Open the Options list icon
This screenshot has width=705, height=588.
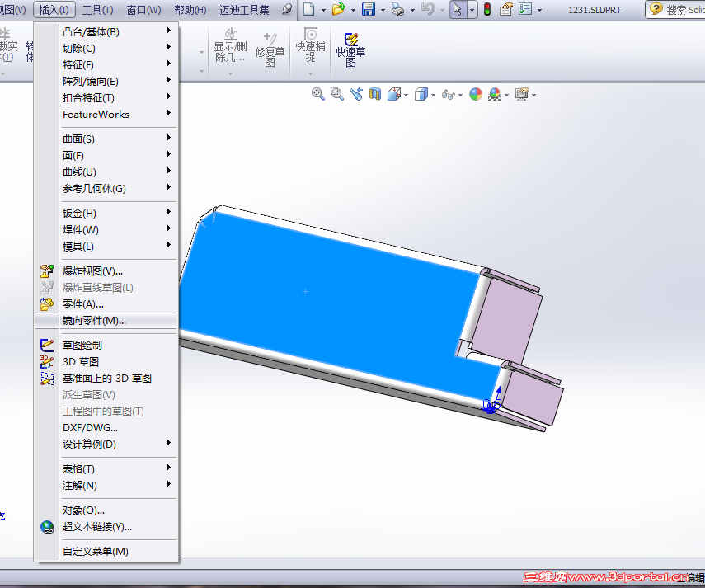525,9
